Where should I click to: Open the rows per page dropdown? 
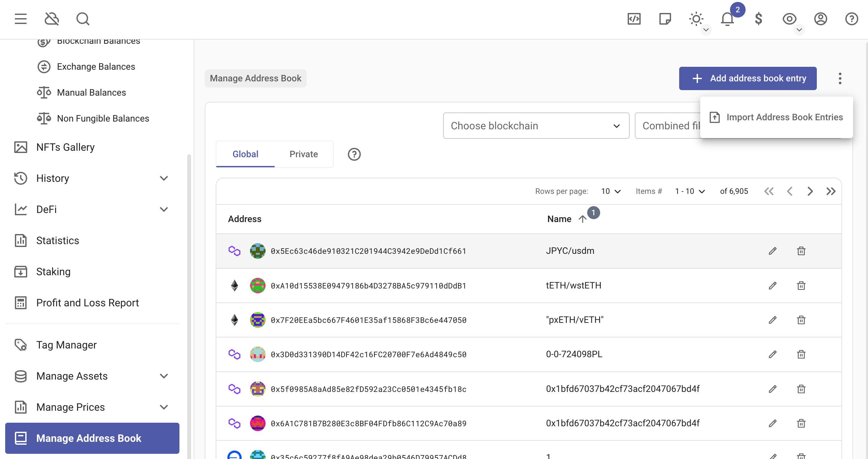611,191
